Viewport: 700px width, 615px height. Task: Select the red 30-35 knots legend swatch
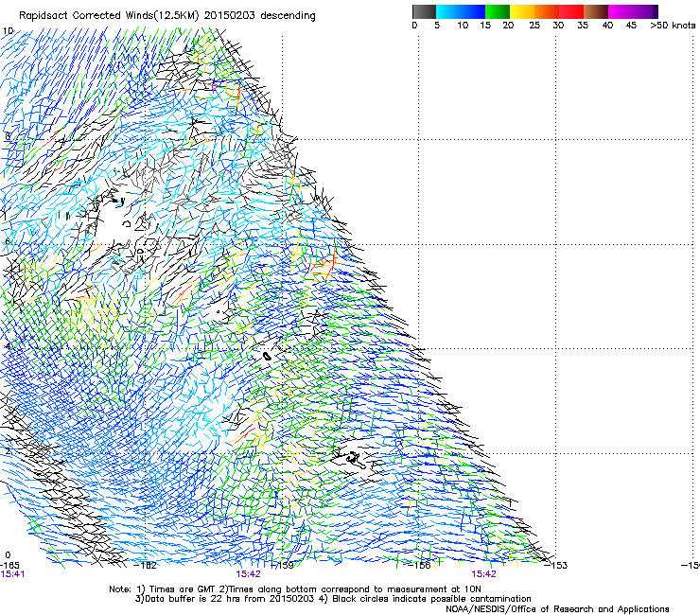pyautogui.click(x=571, y=11)
